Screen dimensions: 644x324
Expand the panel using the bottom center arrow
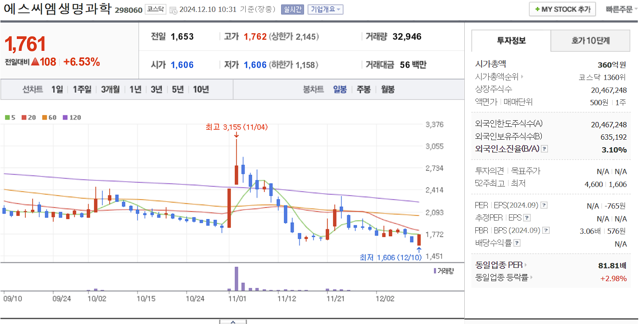[233, 322]
